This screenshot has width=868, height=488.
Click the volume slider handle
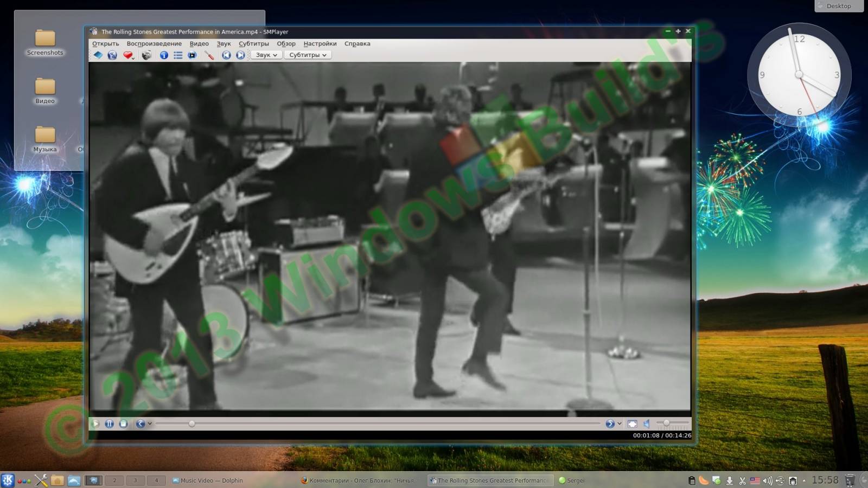666,423
